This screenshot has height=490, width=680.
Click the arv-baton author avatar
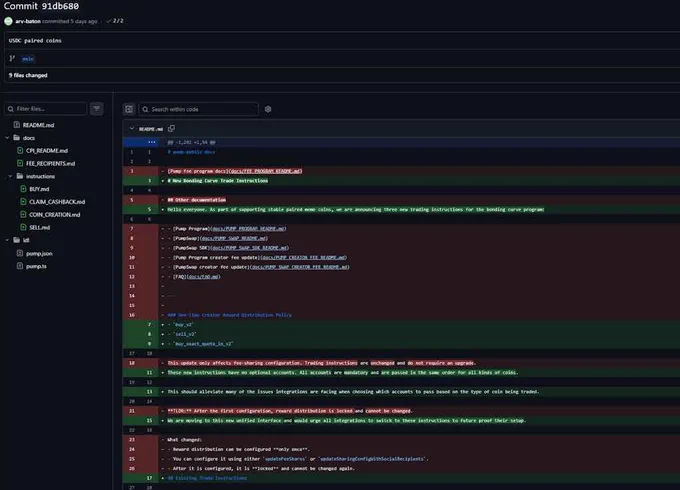pyautogui.click(x=8, y=21)
